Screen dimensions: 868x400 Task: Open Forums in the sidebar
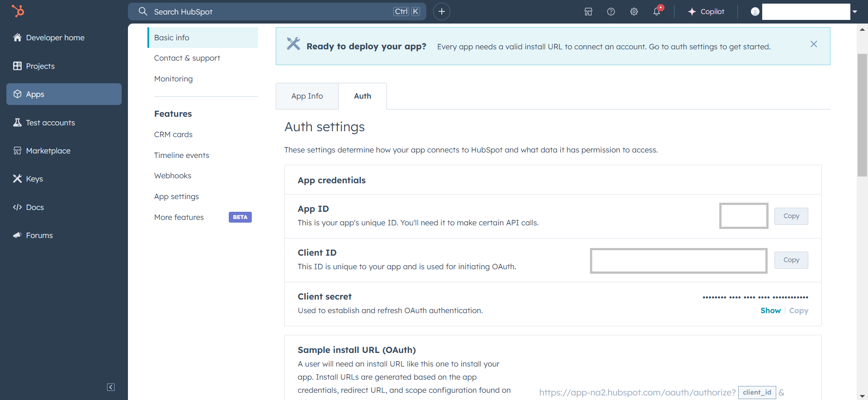tap(64, 235)
